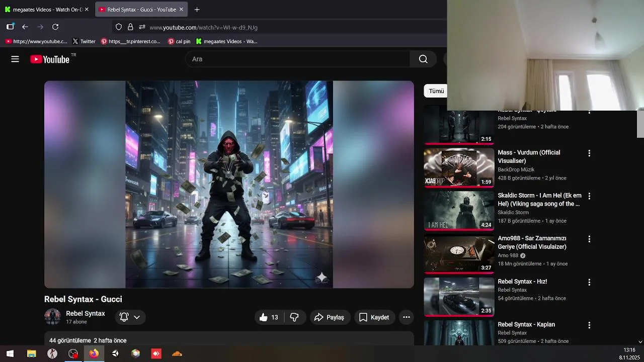644x362 pixels.
Task: Open options for Rebel Syntax - Kaplan
Action: [589, 325]
